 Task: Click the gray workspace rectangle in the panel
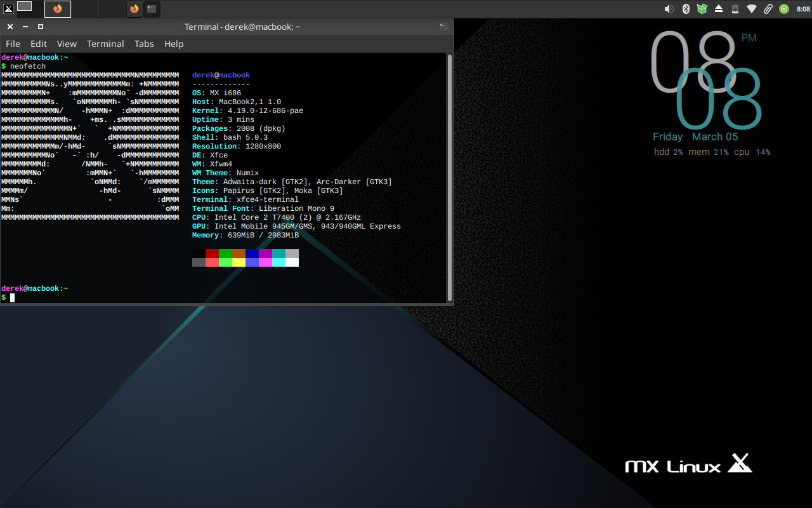[x=24, y=6]
